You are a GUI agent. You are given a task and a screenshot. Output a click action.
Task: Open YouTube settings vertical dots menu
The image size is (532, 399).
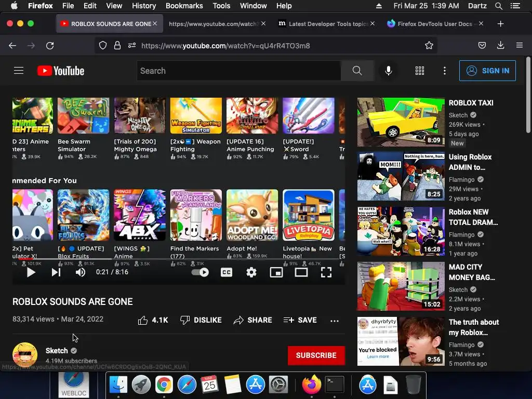[445, 71]
